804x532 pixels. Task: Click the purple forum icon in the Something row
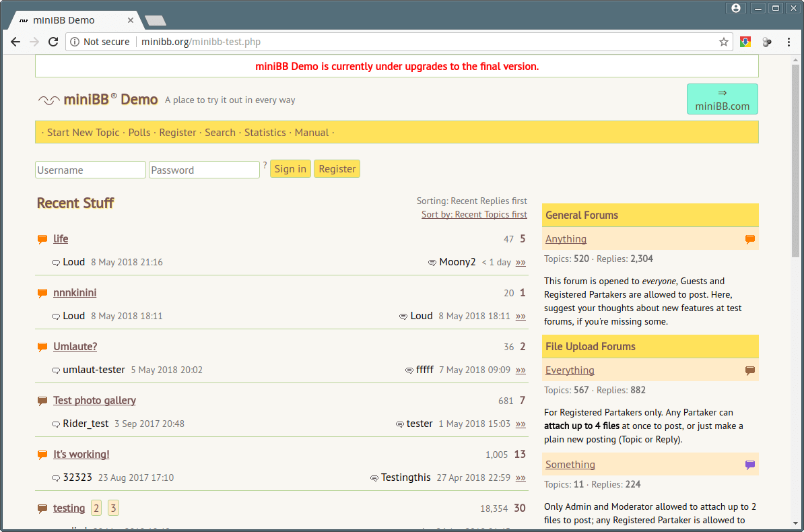(749, 465)
